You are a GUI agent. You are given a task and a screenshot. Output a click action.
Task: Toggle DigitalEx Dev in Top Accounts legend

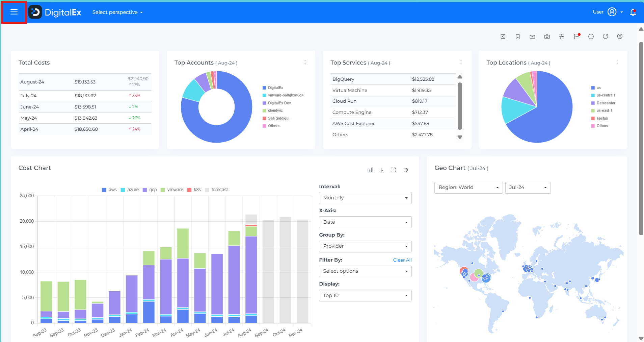click(276, 103)
